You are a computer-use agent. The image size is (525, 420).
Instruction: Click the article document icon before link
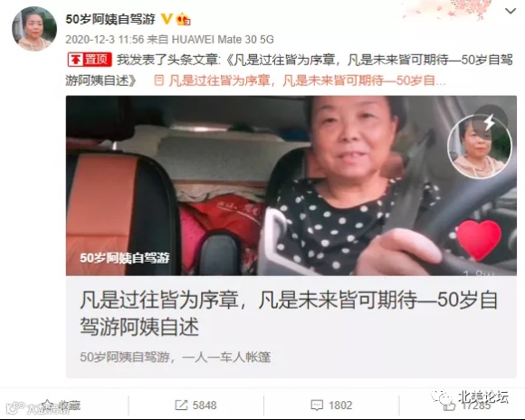coord(159,81)
